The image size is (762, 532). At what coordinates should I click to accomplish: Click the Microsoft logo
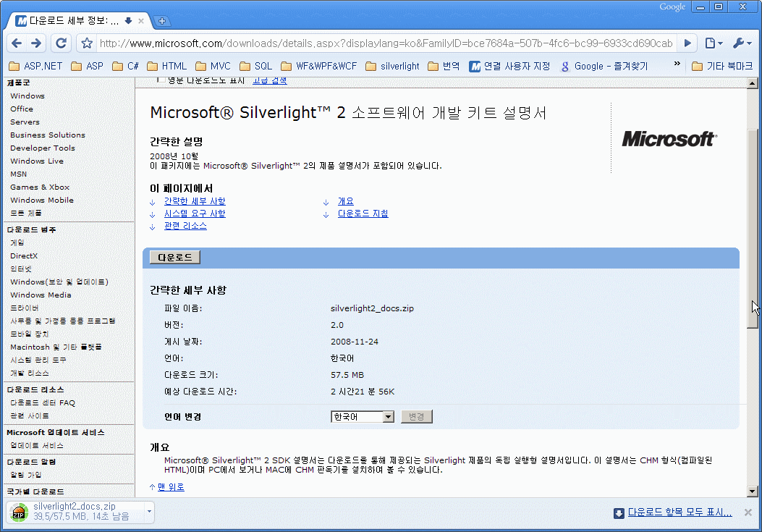click(x=669, y=139)
